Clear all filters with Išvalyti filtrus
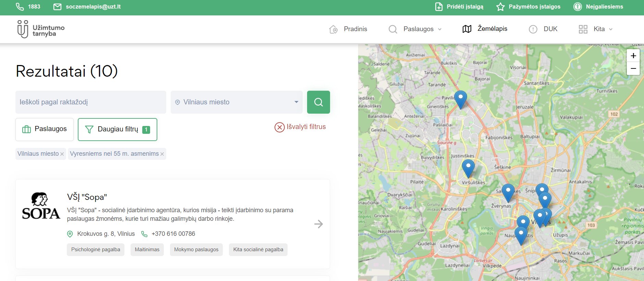 coord(300,127)
